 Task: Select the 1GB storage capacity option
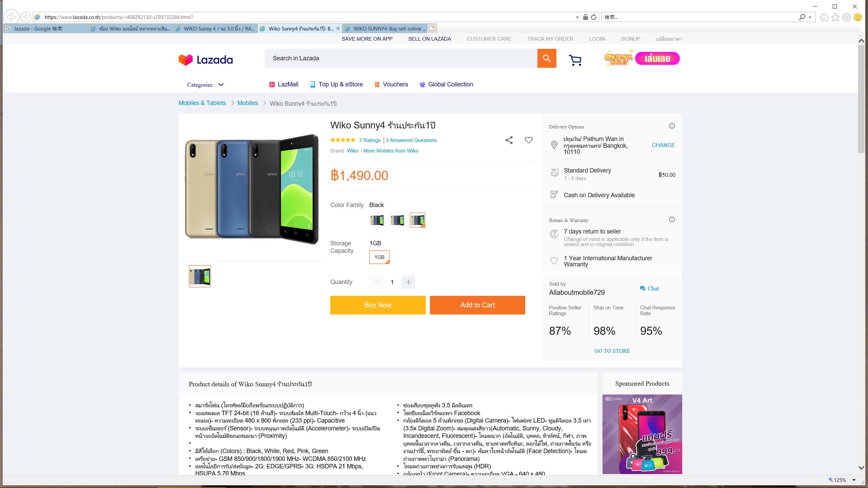click(379, 257)
